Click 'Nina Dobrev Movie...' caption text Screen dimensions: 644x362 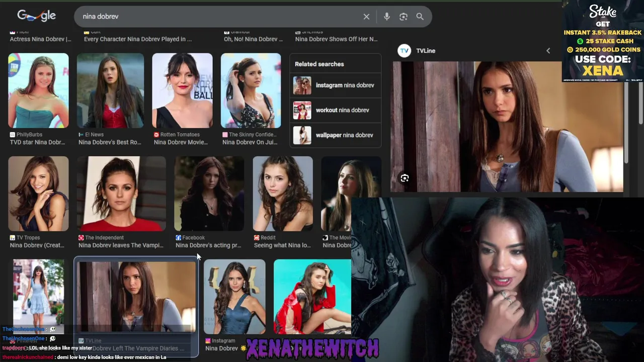(181, 142)
